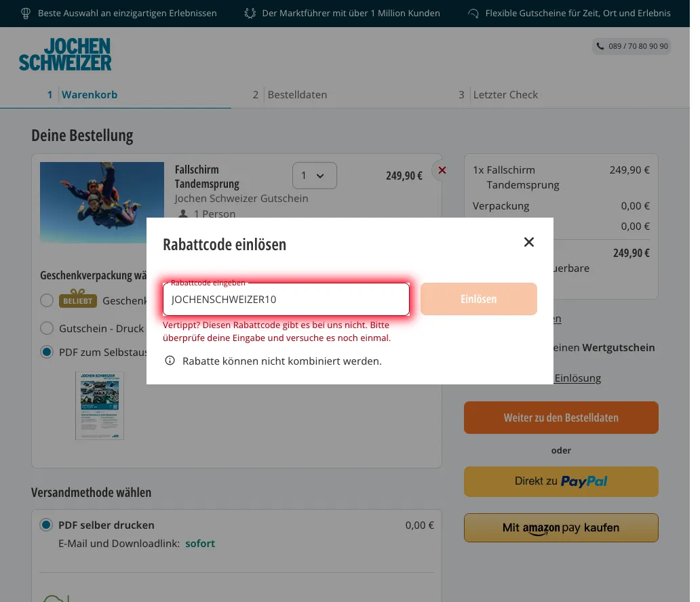700x602 pixels.
Task: Click the Verpackung 0,00 € amount
Action: (x=636, y=205)
